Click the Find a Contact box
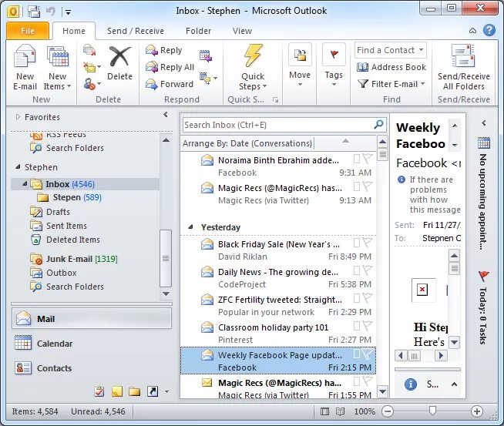The image size is (504, 426). pyautogui.click(x=390, y=50)
